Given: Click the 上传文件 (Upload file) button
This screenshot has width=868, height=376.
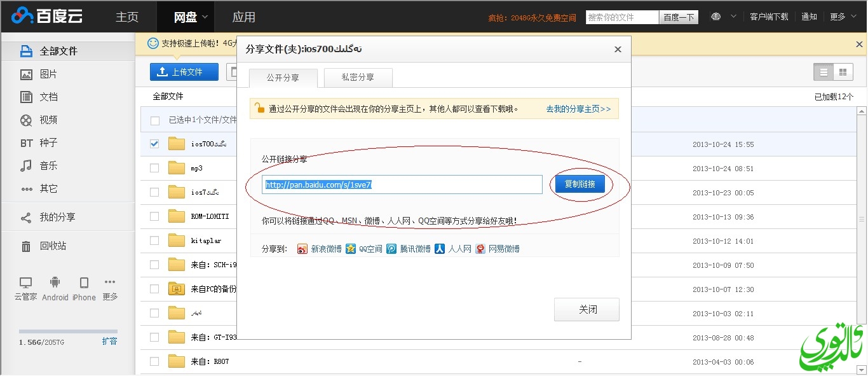Looking at the screenshot, I should point(184,72).
